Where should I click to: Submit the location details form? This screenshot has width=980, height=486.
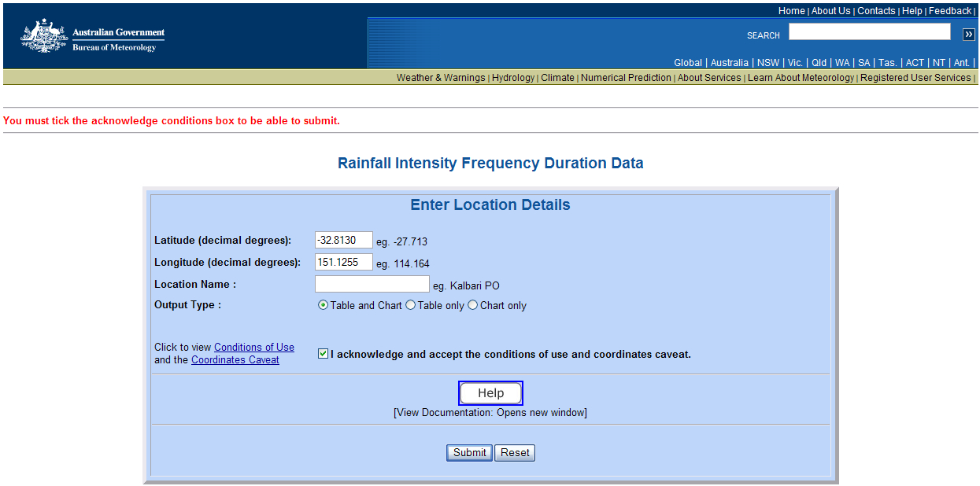[x=469, y=453]
